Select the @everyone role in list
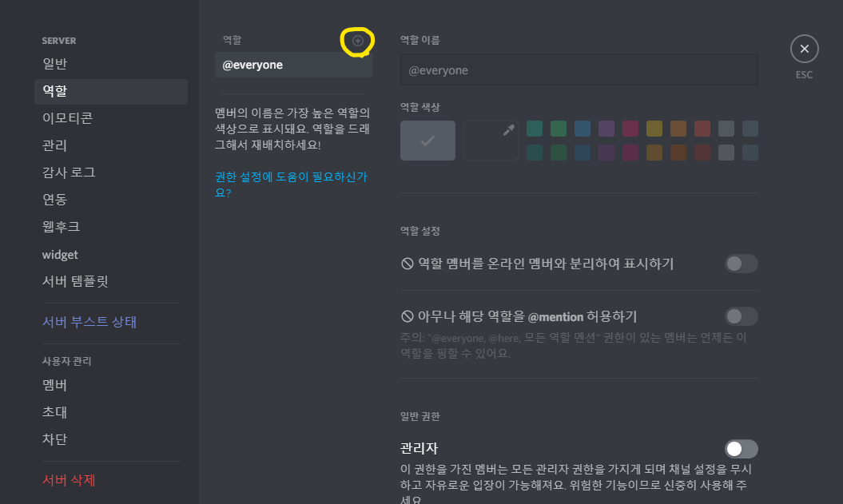Screen dimensions: 843x504 [293, 65]
